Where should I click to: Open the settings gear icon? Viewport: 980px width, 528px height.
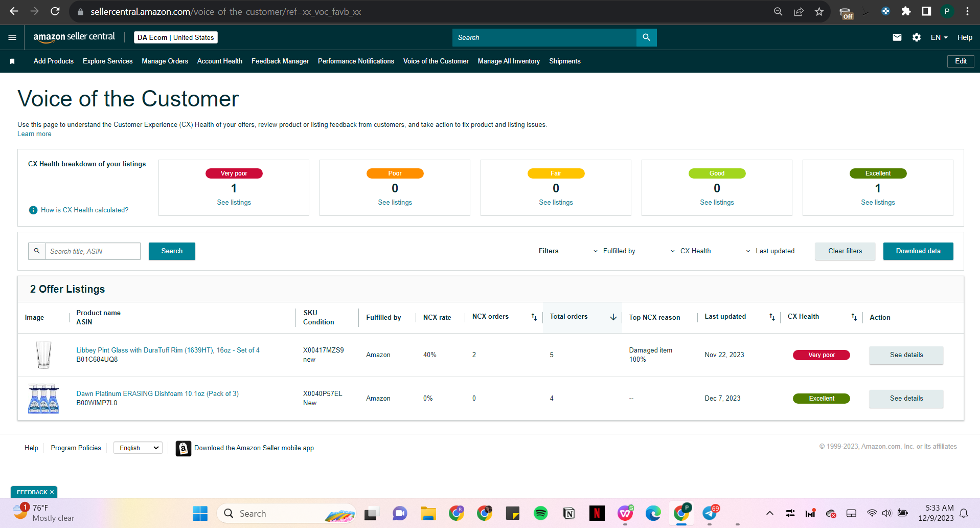pos(917,37)
